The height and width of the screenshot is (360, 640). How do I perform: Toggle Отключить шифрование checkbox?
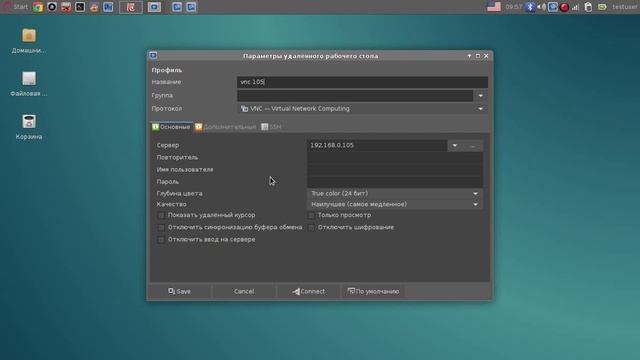click(311, 227)
